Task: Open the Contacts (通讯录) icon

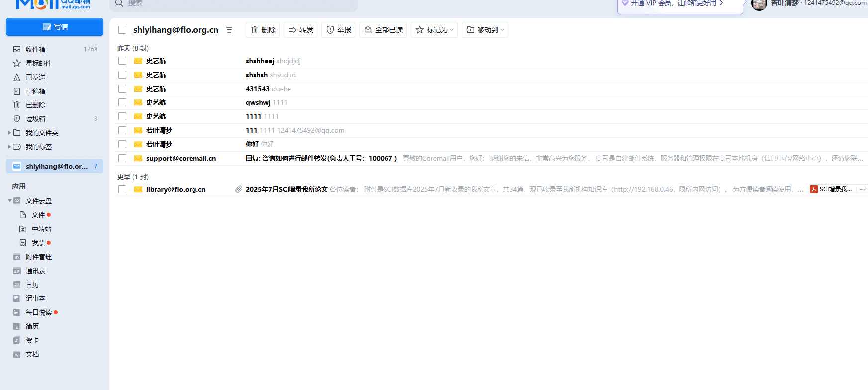Action: click(17, 271)
